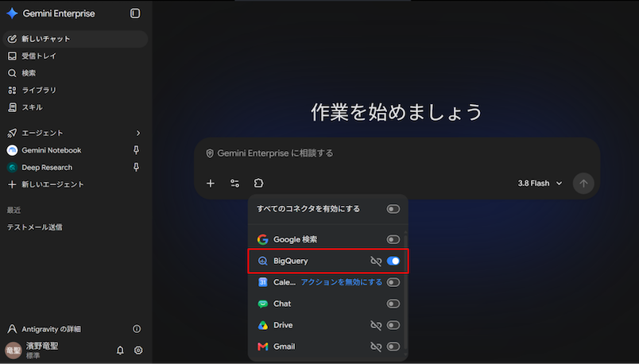Open settings gear icon
This screenshot has width=639, height=364.
pyautogui.click(x=138, y=350)
